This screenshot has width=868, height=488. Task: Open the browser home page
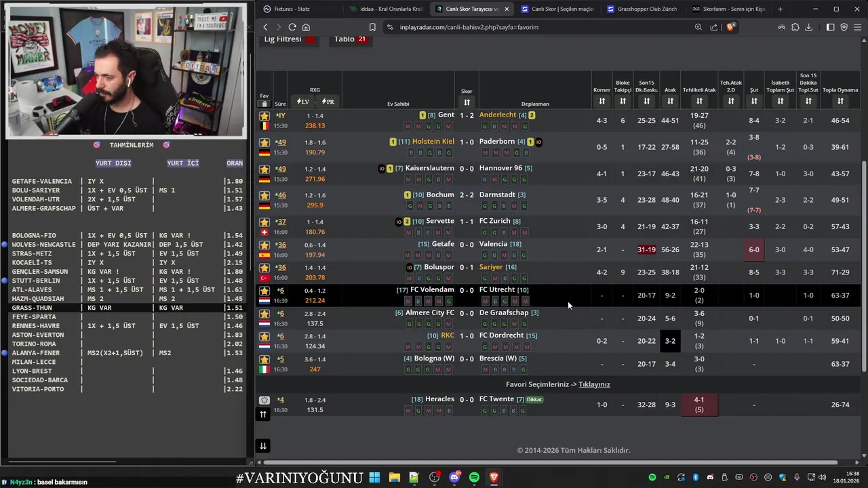pos(306,27)
